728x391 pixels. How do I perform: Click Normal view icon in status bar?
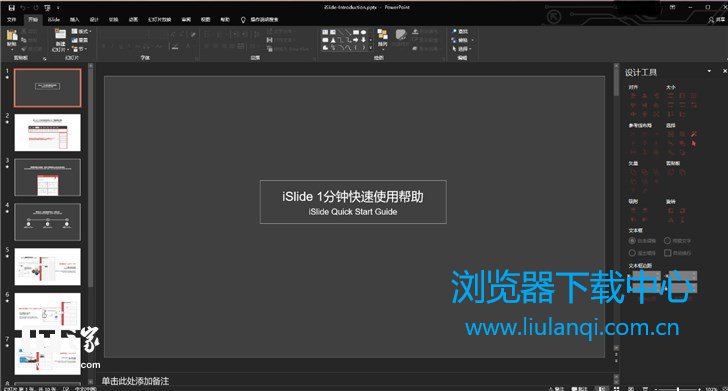(x=603, y=389)
